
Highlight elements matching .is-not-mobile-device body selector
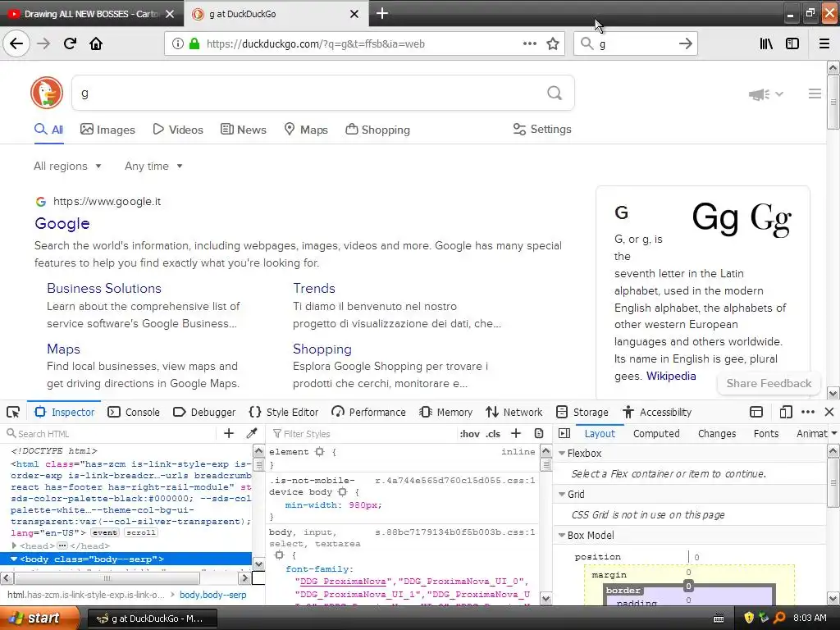(x=342, y=492)
